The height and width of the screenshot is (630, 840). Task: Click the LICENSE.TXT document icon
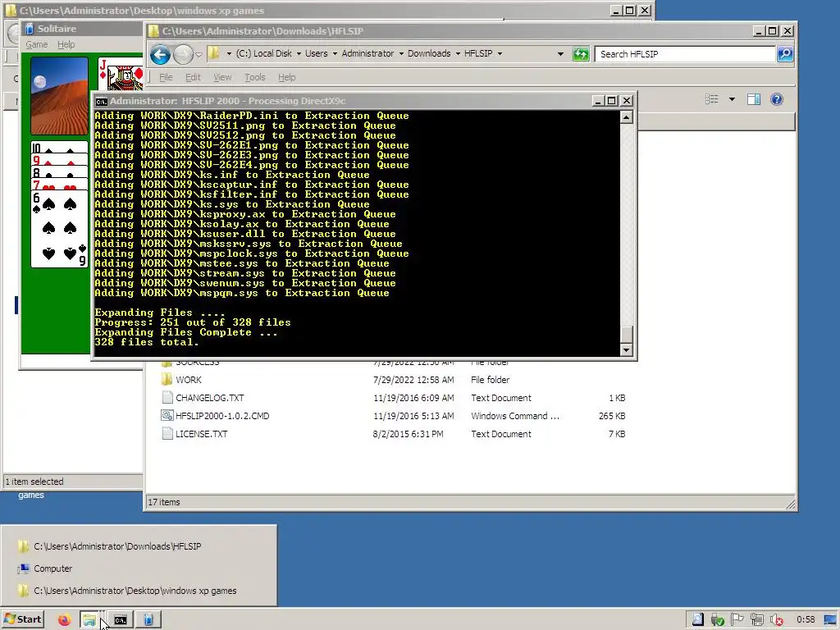click(x=167, y=433)
